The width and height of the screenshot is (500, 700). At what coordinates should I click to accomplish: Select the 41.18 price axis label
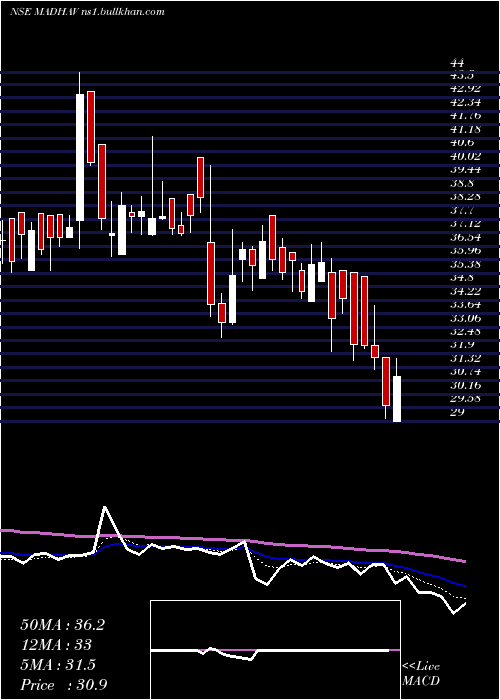pyautogui.click(x=465, y=129)
